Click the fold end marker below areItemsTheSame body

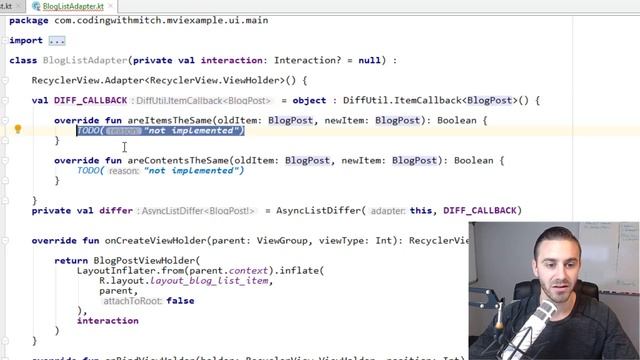coord(4,140)
